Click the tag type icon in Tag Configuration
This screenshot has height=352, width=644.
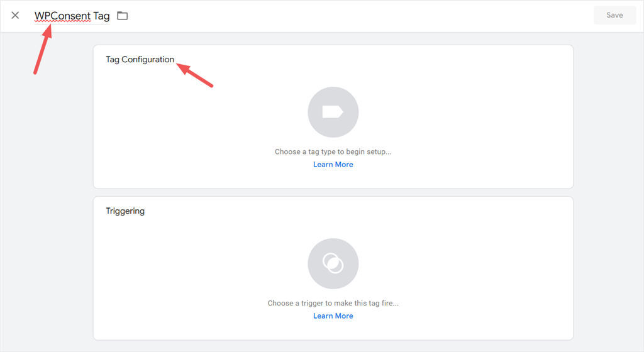pos(333,112)
